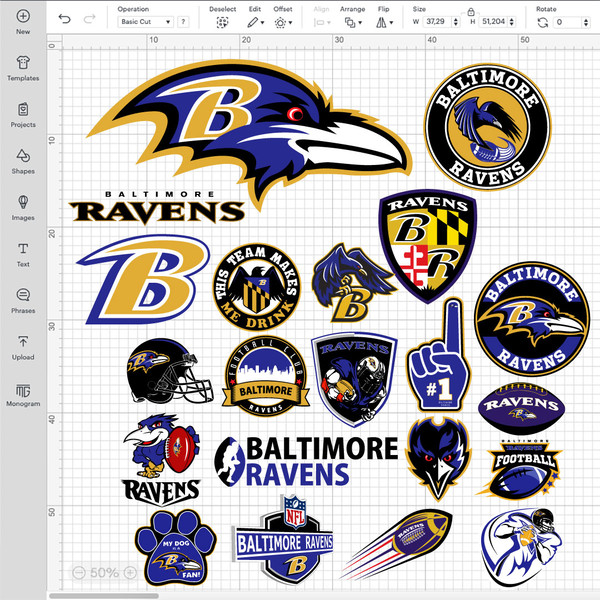Open the Arrange tool

click(x=349, y=23)
